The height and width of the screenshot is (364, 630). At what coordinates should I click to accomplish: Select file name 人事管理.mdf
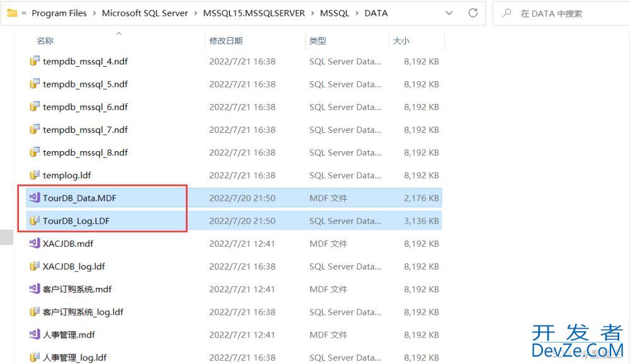point(69,334)
